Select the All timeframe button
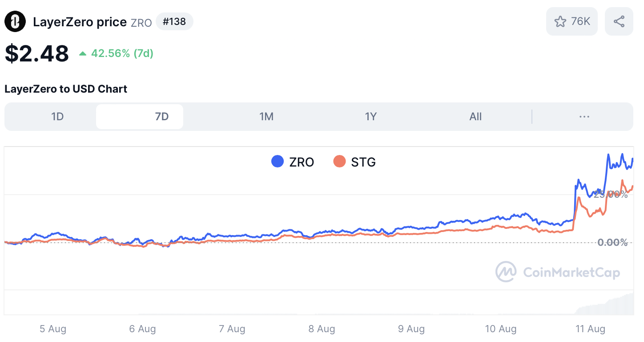Image resolution: width=644 pixels, height=342 pixels. coord(475,116)
